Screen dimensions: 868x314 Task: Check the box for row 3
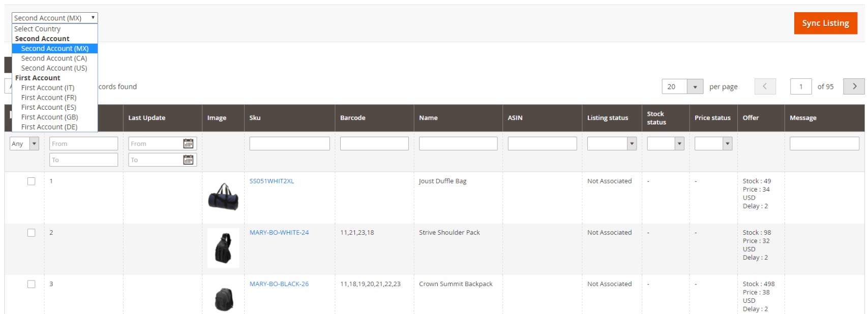click(x=32, y=284)
